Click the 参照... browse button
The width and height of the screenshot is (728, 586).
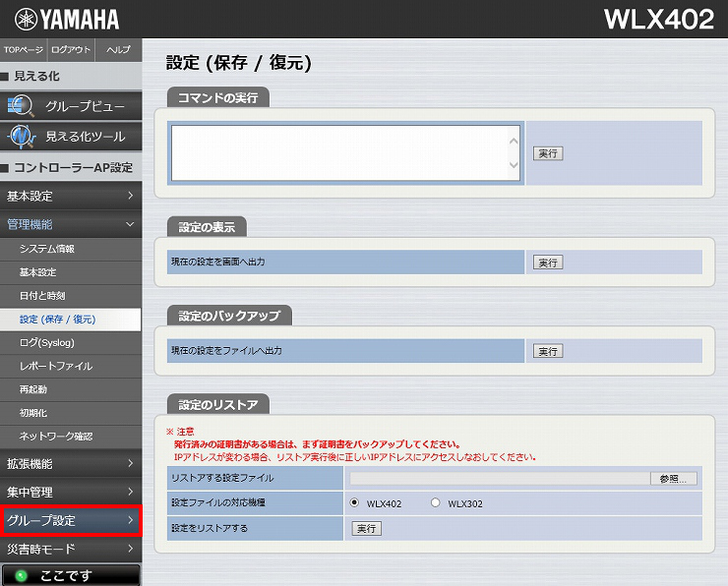pos(673,479)
